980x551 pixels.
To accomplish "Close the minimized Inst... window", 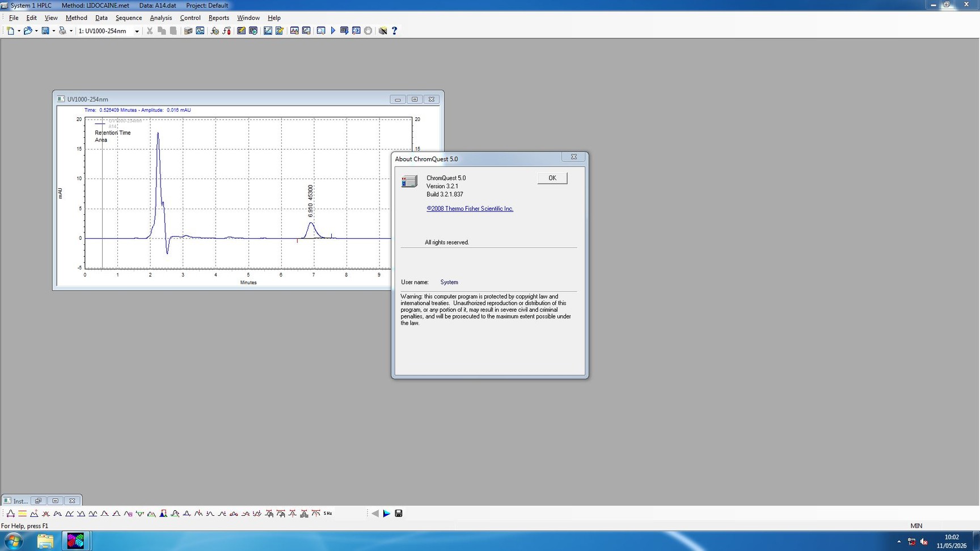I will coord(72,501).
